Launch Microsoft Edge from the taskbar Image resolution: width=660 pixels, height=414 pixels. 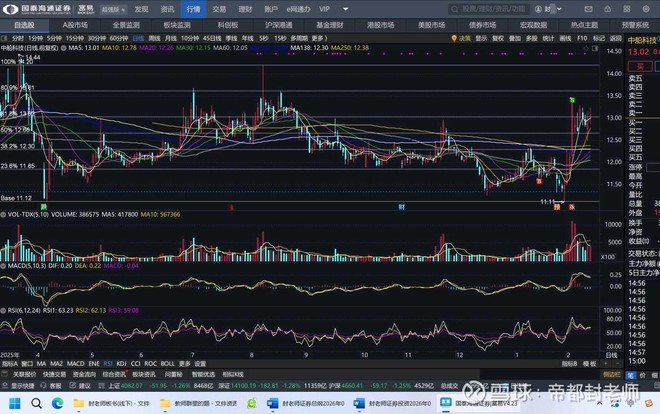pos(58,403)
